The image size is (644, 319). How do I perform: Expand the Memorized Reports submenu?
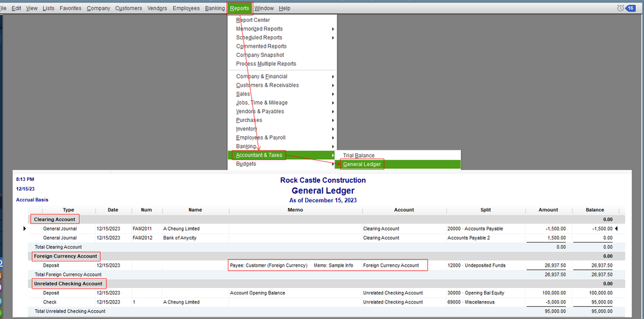click(283, 29)
